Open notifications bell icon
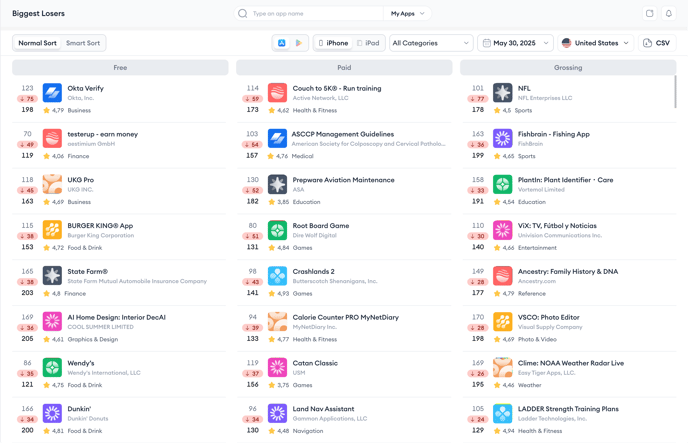The image size is (688, 443). click(x=669, y=14)
